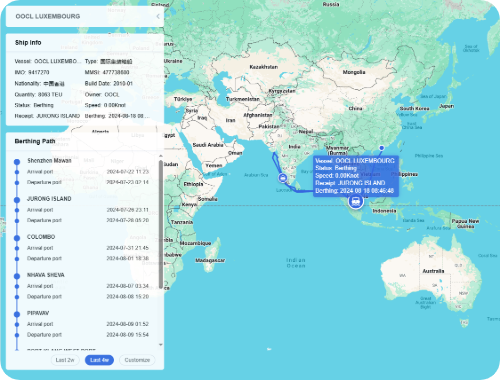Click the vessel info tooltip on map
The image size is (500, 380).
pos(356,176)
